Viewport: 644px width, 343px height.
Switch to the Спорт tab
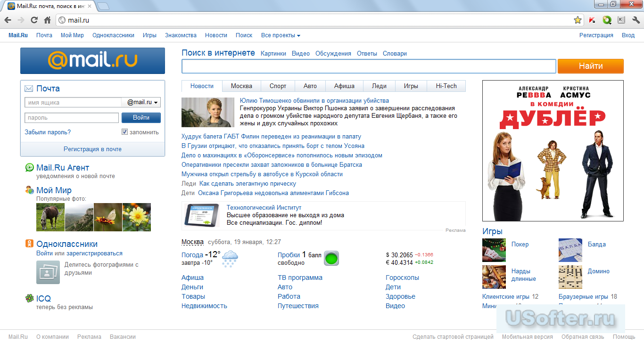click(x=278, y=86)
